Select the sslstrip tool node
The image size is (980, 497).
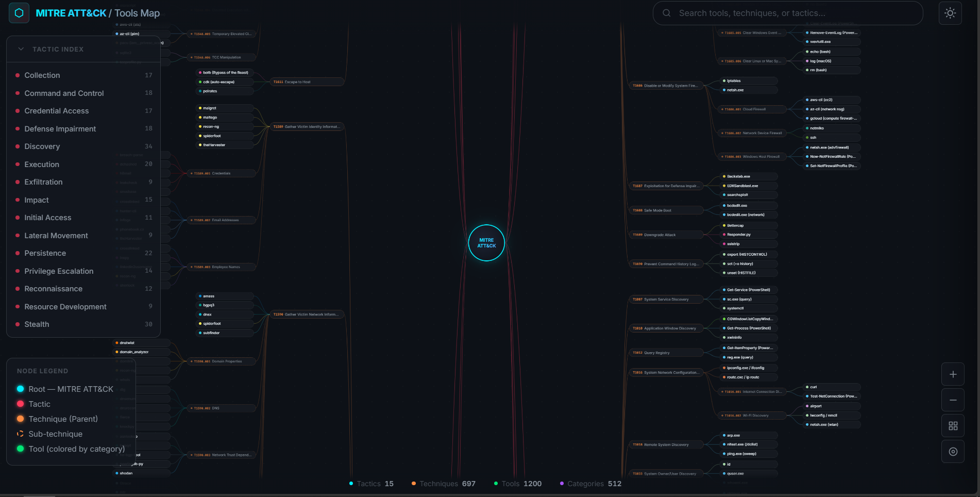tap(749, 244)
